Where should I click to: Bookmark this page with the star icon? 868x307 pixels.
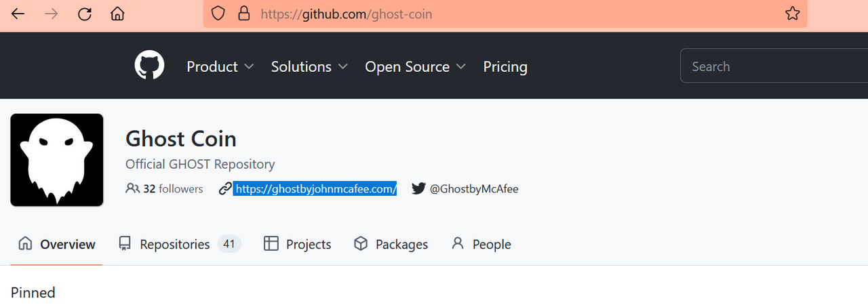[792, 14]
